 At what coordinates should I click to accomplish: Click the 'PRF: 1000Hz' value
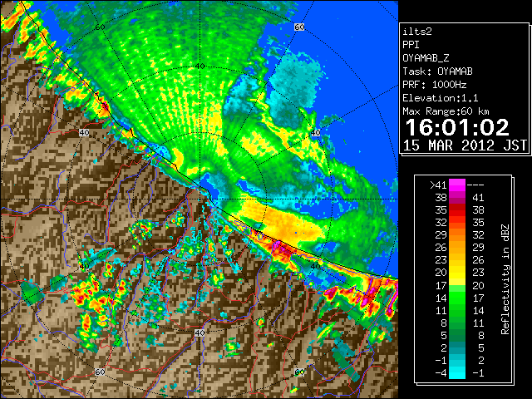pos(434,85)
